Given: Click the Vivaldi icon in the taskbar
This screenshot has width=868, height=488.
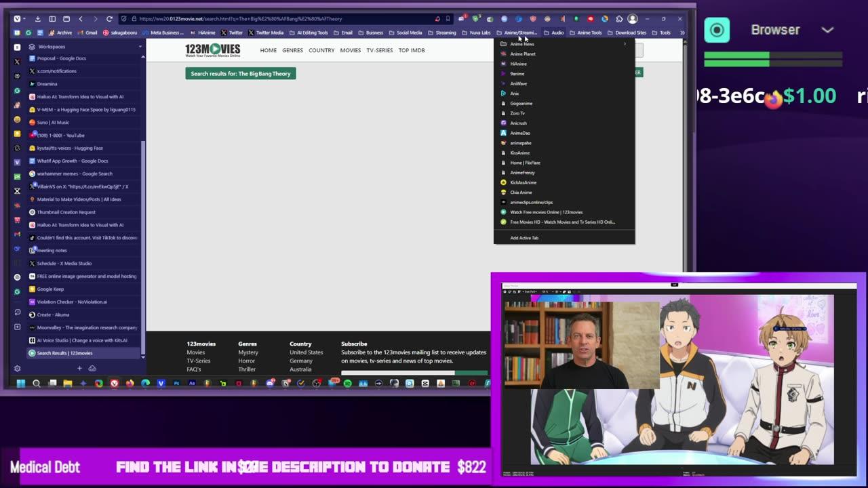Looking at the screenshot, I should coord(114,384).
